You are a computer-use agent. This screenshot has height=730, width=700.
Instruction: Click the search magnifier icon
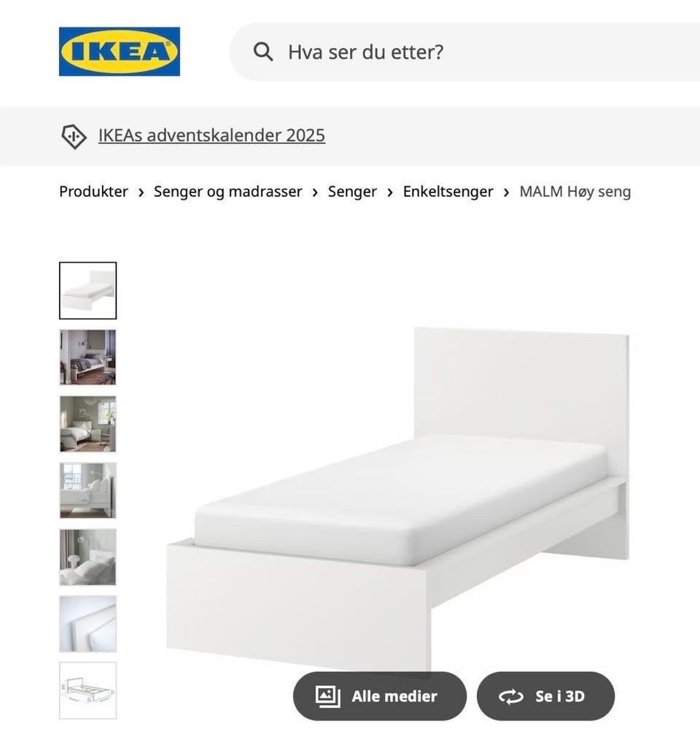point(263,52)
